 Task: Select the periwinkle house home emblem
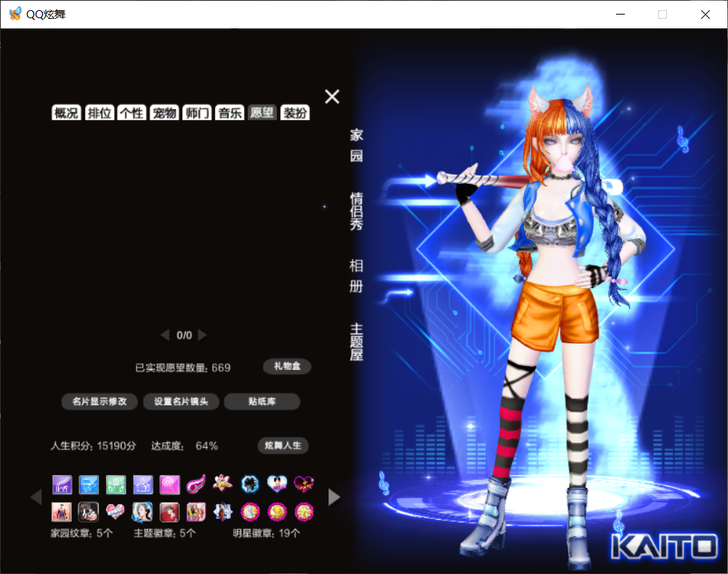pyautogui.click(x=142, y=485)
